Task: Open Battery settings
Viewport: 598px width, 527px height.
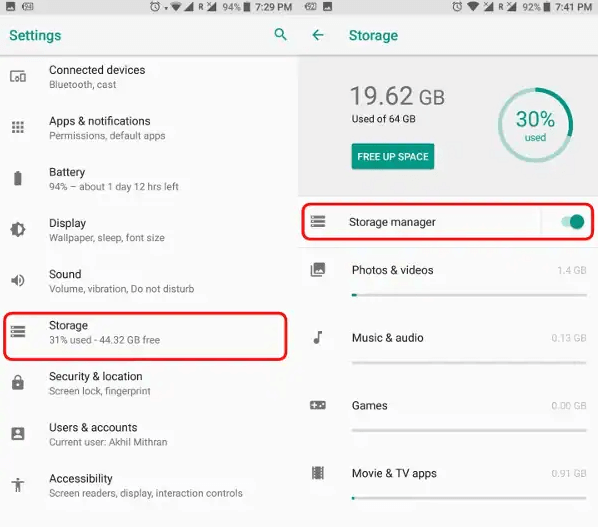Action: pos(149,179)
